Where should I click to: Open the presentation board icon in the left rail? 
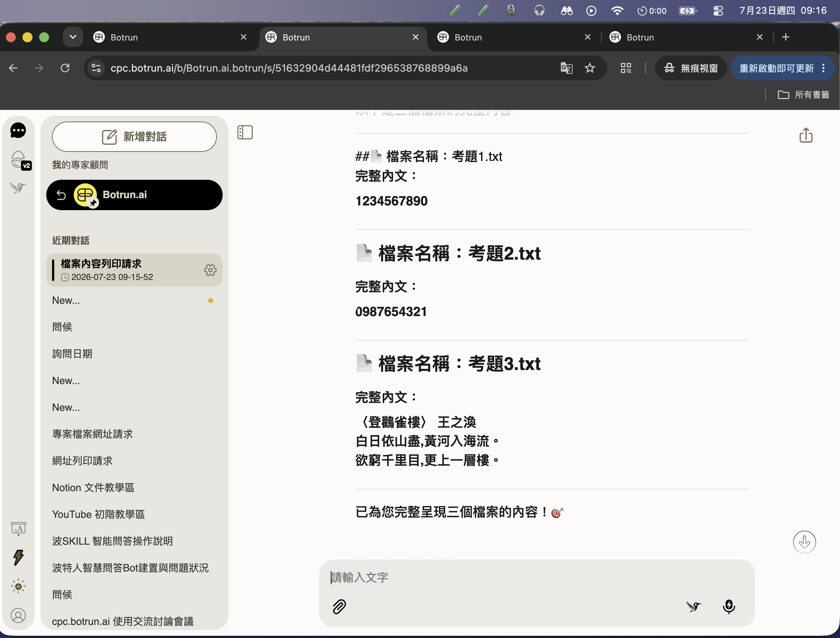click(18, 528)
